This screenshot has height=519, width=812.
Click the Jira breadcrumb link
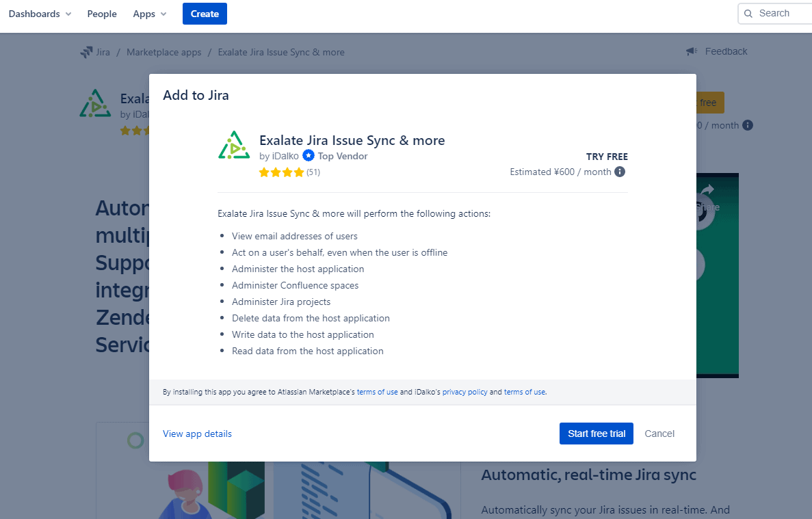pyautogui.click(x=103, y=52)
